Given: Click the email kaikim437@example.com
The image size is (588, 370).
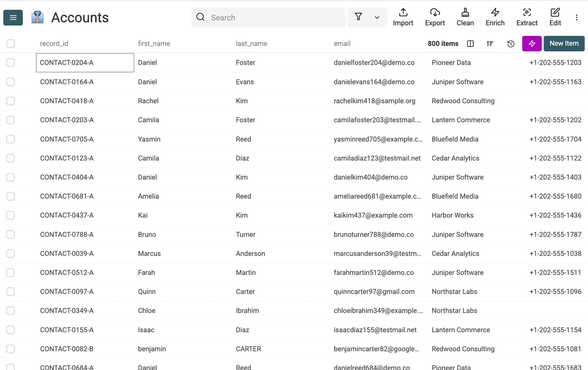Looking at the screenshot, I should pyautogui.click(x=373, y=215).
